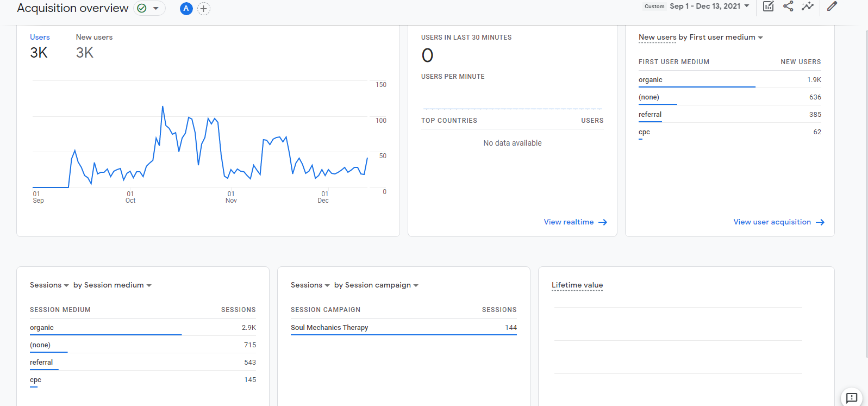
Task: Click arrow icon next to View realtime
Action: (603, 222)
